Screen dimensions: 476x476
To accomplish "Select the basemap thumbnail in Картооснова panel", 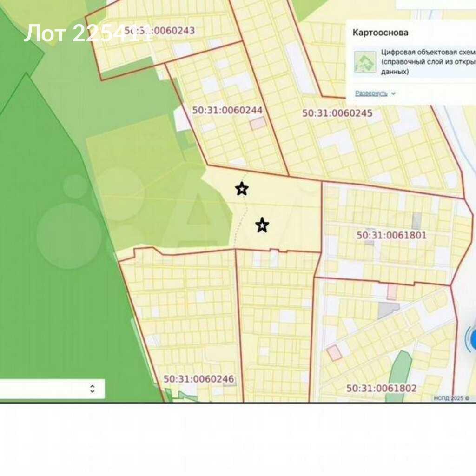I will pyautogui.click(x=365, y=62).
